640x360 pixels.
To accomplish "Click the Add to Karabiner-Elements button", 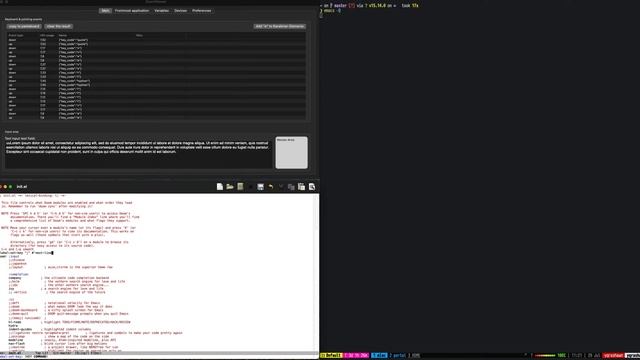I will tap(280, 26).
